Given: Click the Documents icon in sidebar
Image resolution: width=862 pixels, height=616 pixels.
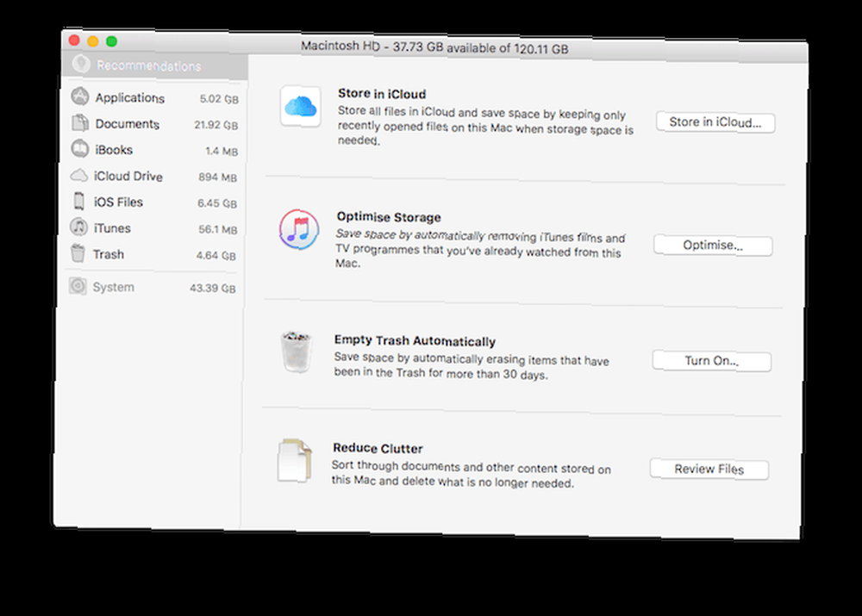Looking at the screenshot, I should coord(80,122).
